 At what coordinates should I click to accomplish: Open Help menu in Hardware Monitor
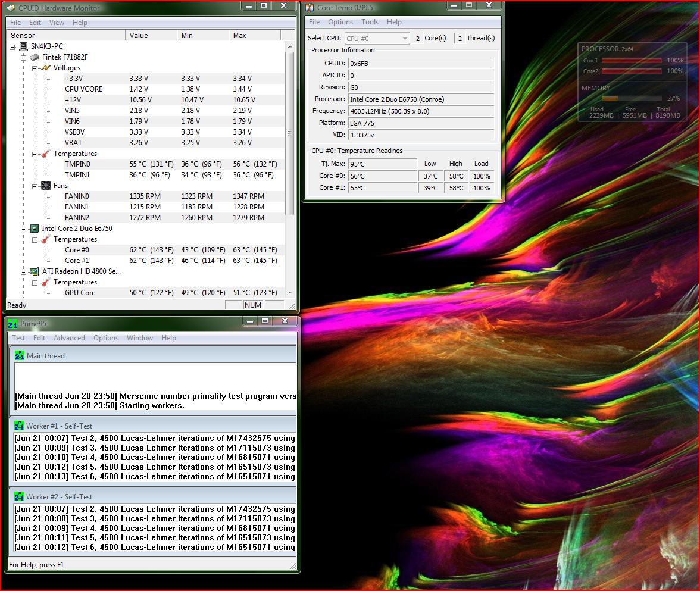80,23
